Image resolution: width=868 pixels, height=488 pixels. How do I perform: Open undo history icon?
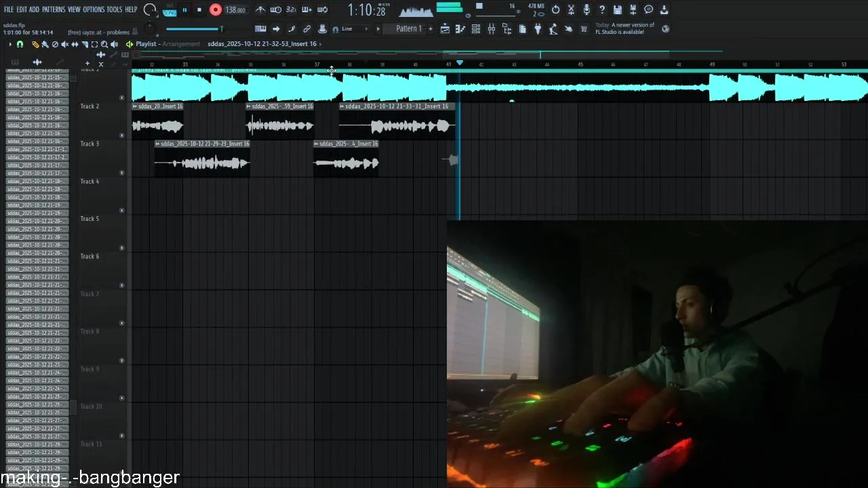(x=555, y=10)
